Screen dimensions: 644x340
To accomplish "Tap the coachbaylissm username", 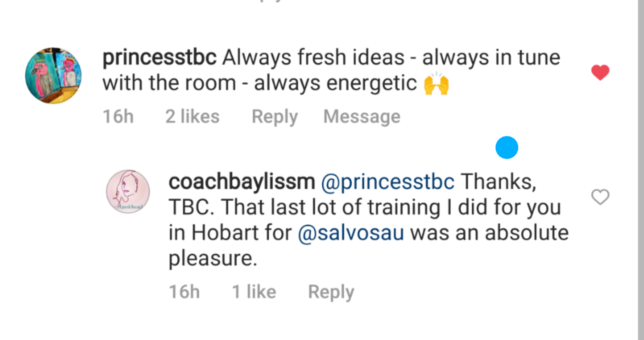I will pyautogui.click(x=241, y=182).
